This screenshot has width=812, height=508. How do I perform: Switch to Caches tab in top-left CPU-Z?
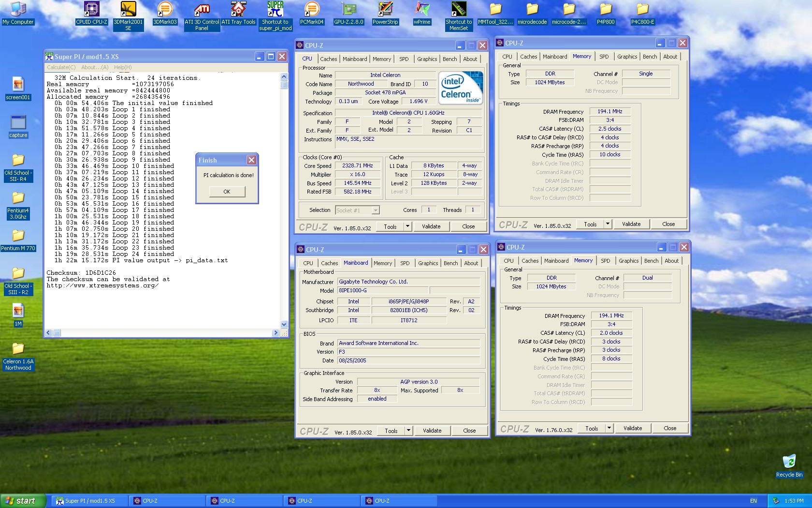coord(328,59)
